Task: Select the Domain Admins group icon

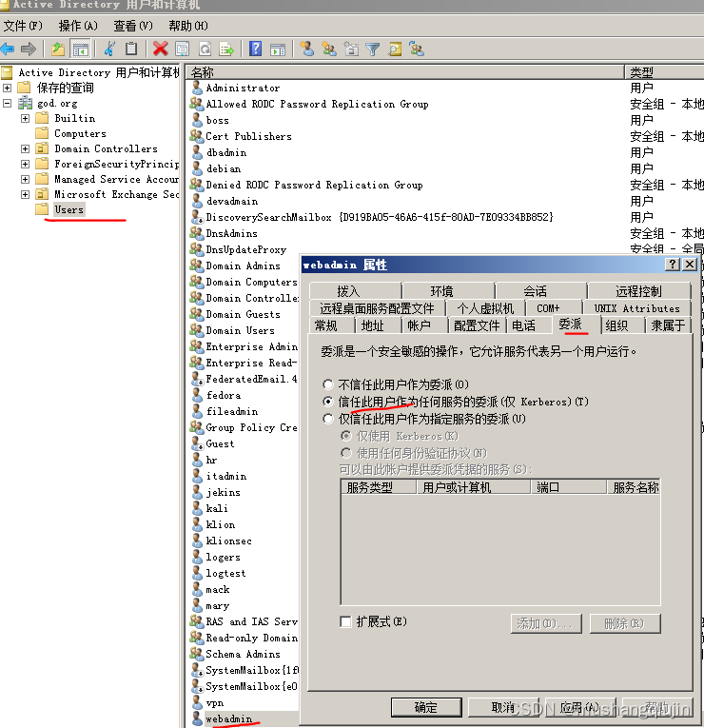Action: pyautogui.click(x=197, y=266)
